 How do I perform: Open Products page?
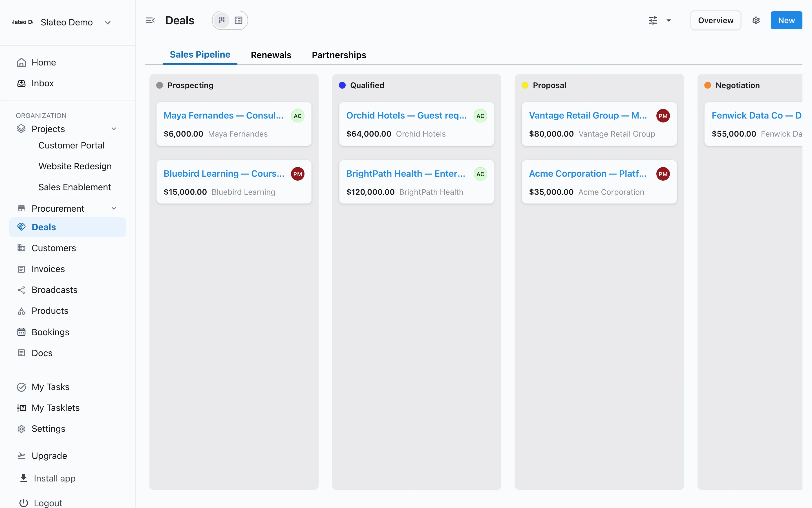coord(67,311)
